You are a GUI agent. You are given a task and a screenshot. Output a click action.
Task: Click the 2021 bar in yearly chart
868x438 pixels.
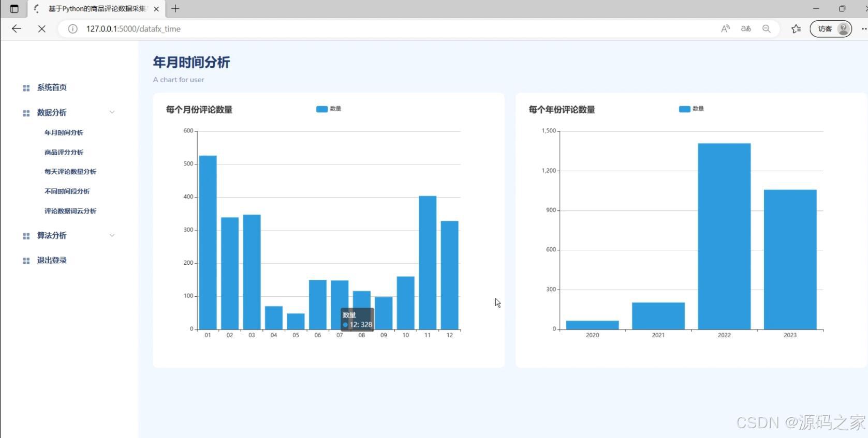(658, 315)
